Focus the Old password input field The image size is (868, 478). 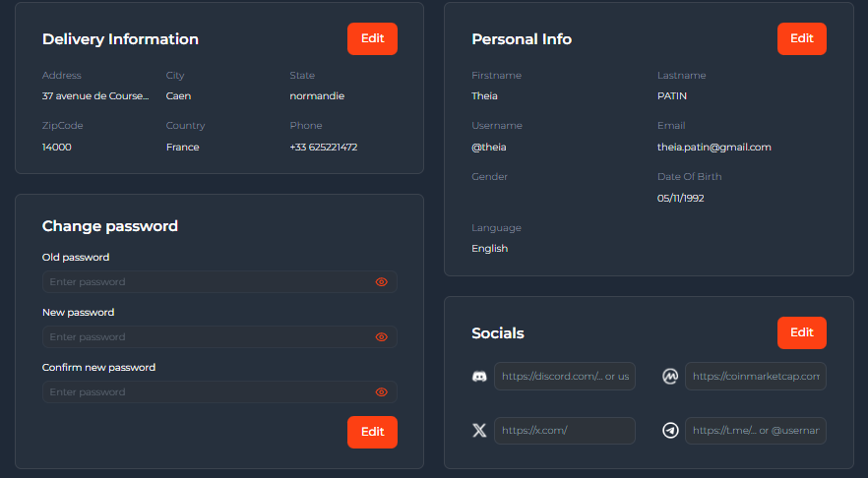(x=209, y=282)
